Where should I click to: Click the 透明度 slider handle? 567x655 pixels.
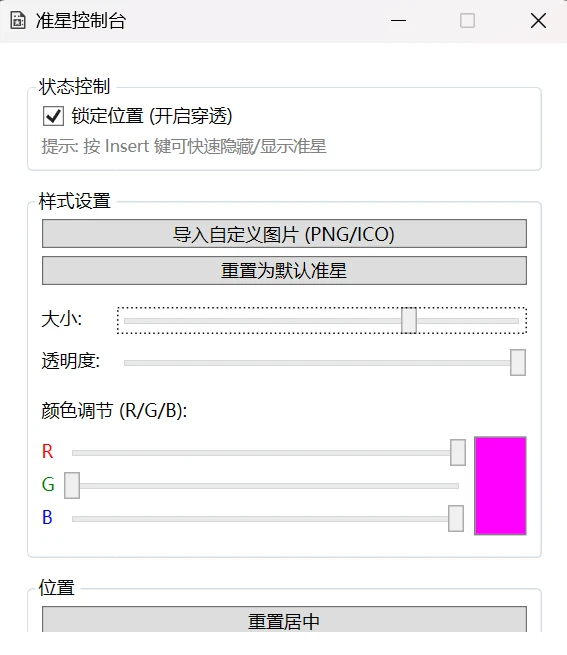(518, 362)
